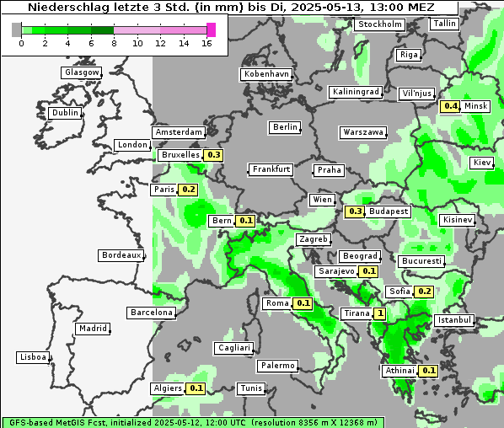Click the Bruxelles label
Screen dimensions: 504x428
point(180,155)
